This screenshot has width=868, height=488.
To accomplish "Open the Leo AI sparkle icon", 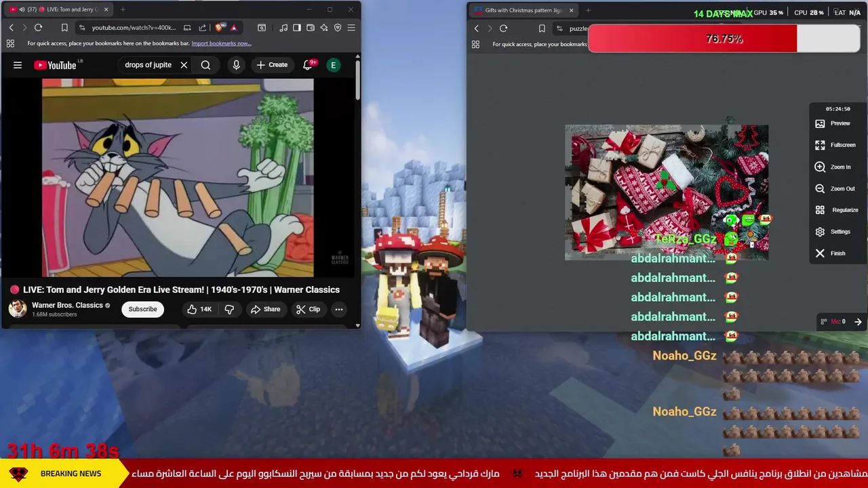I will pos(324,28).
